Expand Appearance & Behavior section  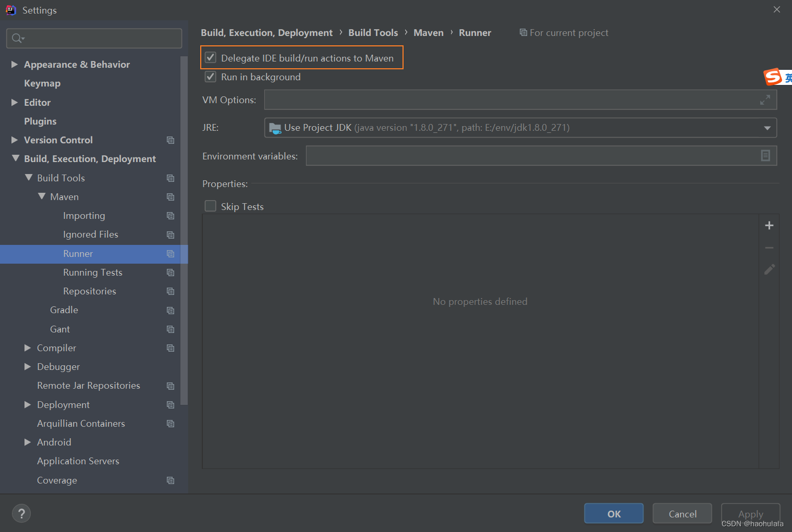15,64
